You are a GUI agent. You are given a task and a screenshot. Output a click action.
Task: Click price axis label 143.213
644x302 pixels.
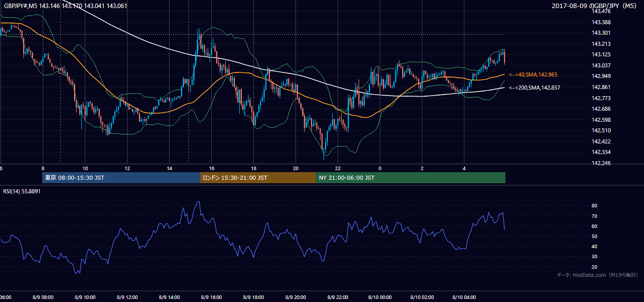601,44
